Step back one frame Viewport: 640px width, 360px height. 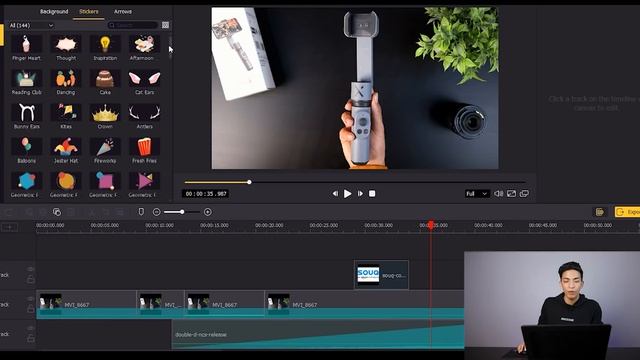[x=335, y=193]
